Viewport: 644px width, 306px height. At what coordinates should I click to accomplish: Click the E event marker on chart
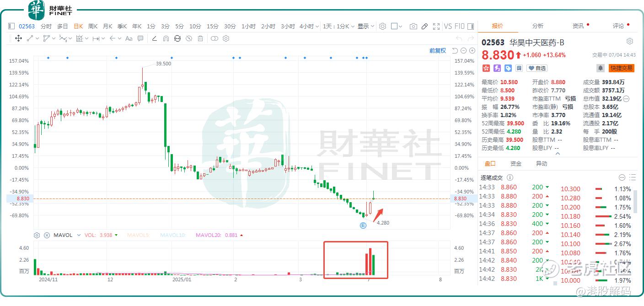363,225
